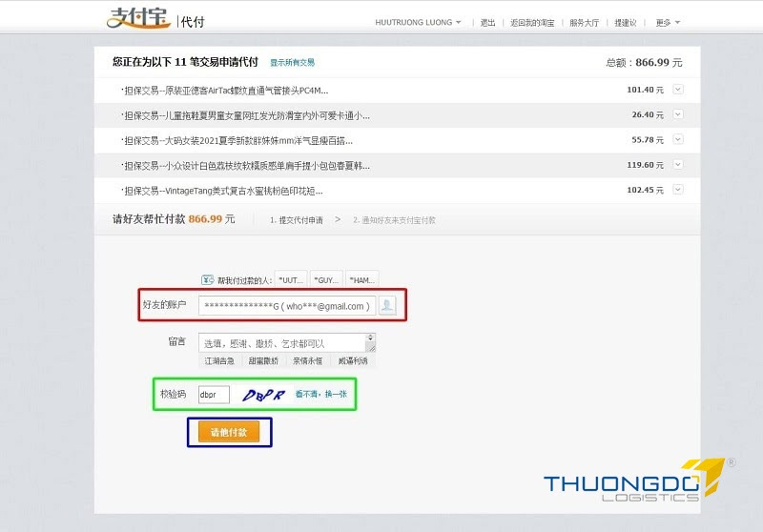Expand the 101.40 元 transaction row
Image resolution: width=763 pixels, height=532 pixels.
(x=678, y=90)
